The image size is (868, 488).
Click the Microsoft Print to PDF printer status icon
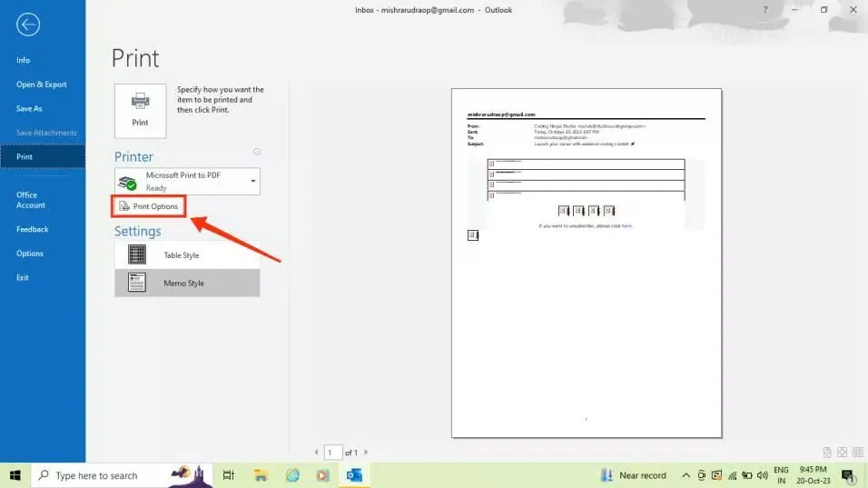(128, 183)
